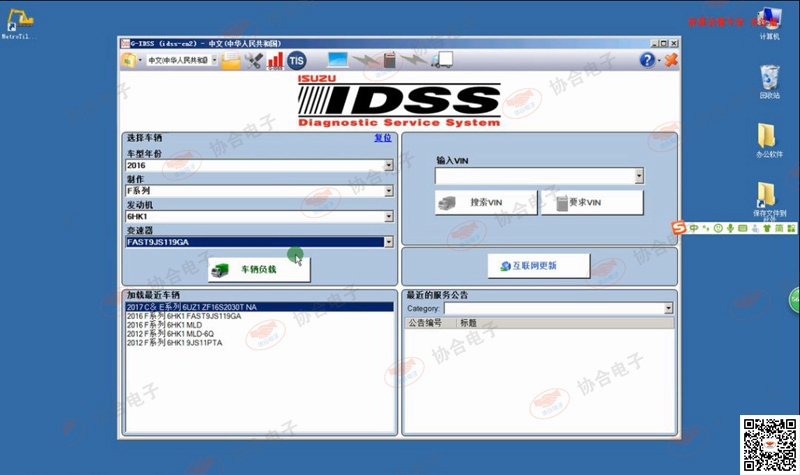Click the 互联网更新 button
Screen dimensions: 800x475
[539, 266]
